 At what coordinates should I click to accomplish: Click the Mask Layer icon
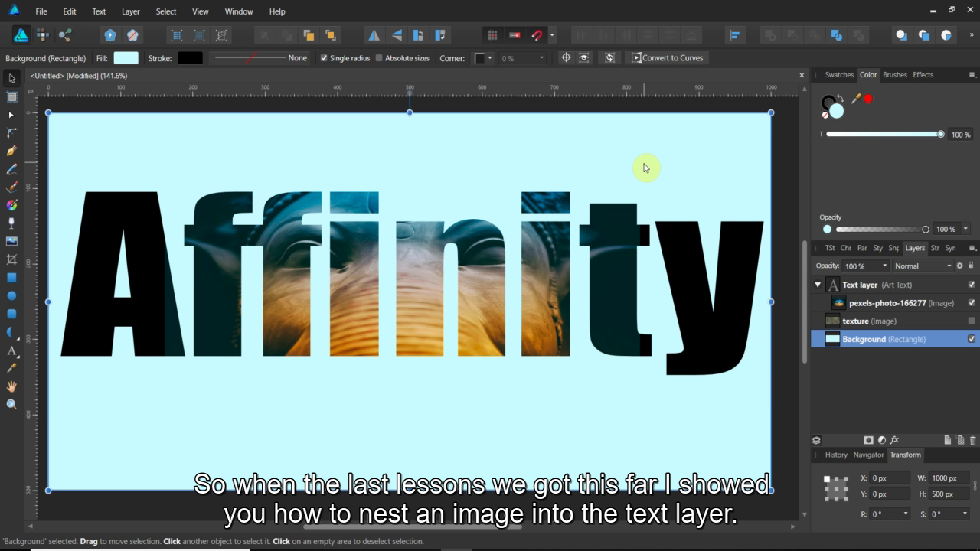pyautogui.click(x=868, y=440)
